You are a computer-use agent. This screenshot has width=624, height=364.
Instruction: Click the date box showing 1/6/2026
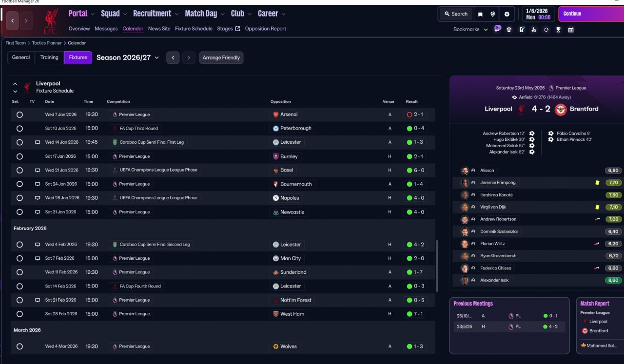point(538,14)
